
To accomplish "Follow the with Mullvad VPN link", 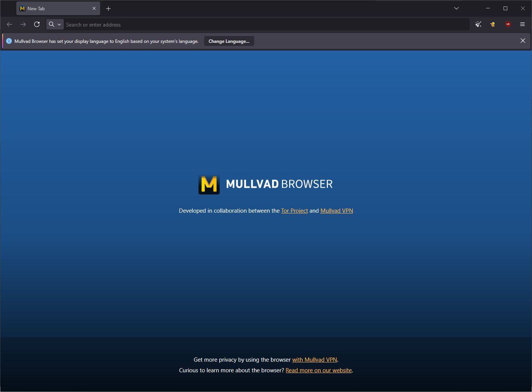I will click(315, 360).
